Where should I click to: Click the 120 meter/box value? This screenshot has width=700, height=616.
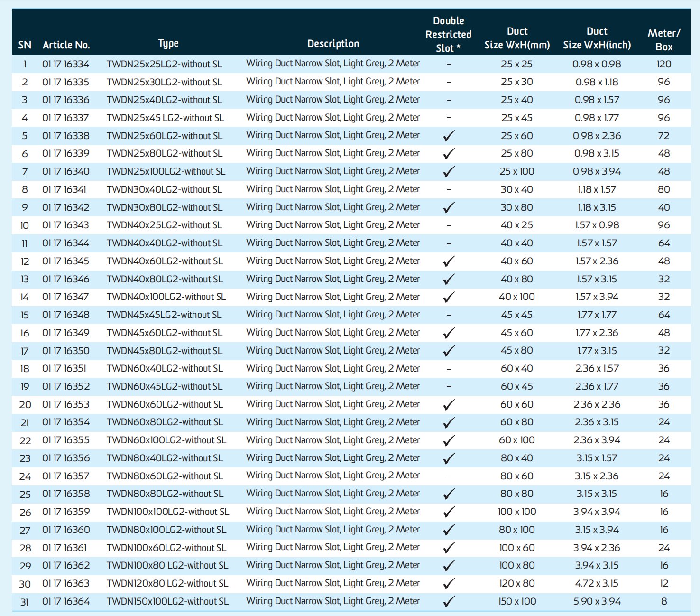(664, 64)
